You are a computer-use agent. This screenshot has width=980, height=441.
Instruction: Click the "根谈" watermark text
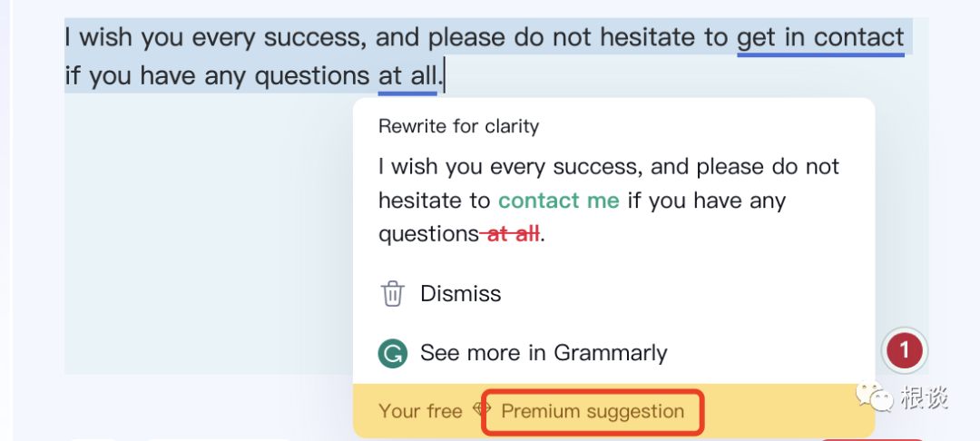tap(924, 397)
